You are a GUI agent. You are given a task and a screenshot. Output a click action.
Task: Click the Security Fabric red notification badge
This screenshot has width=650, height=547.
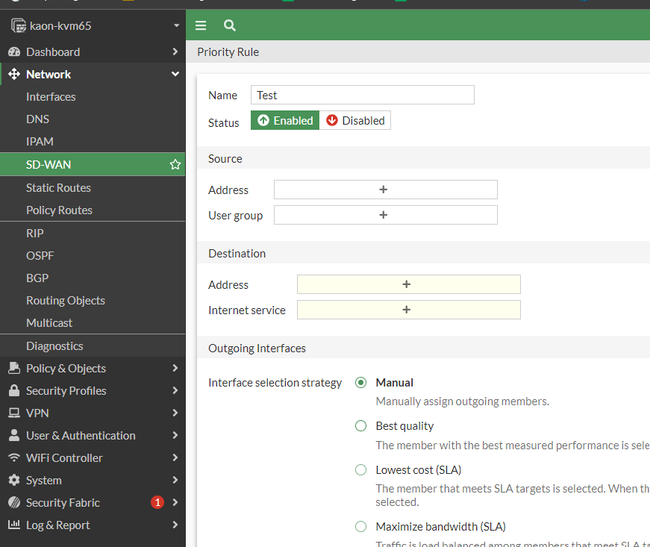[x=157, y=503]
